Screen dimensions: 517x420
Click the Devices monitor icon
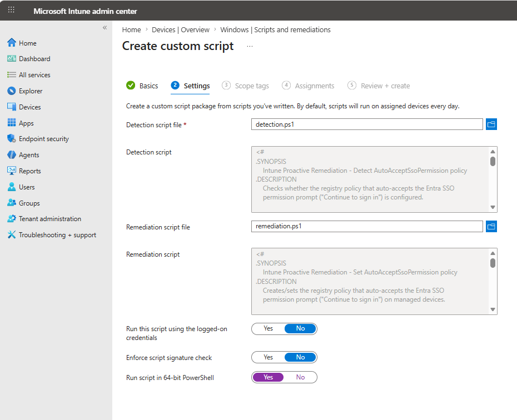tap(12, 107)
